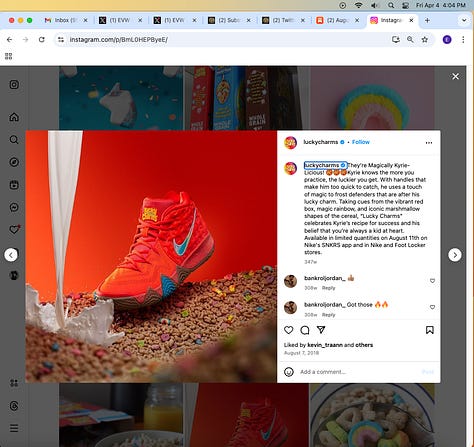Go to Instagram Home icon

pyautogui.click(x=14, y=117)
